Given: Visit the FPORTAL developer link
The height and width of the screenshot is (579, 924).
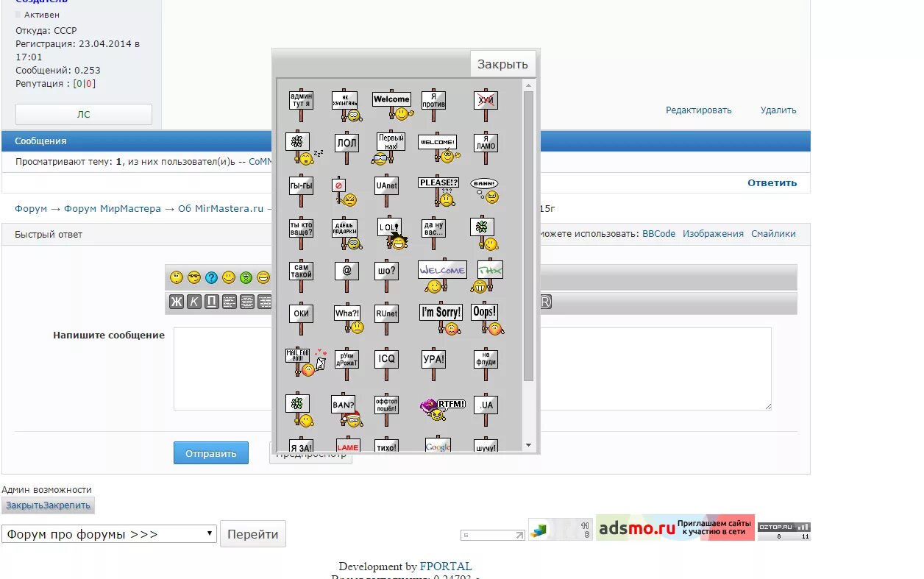Looking at the screenshot, I should point(446,566).
